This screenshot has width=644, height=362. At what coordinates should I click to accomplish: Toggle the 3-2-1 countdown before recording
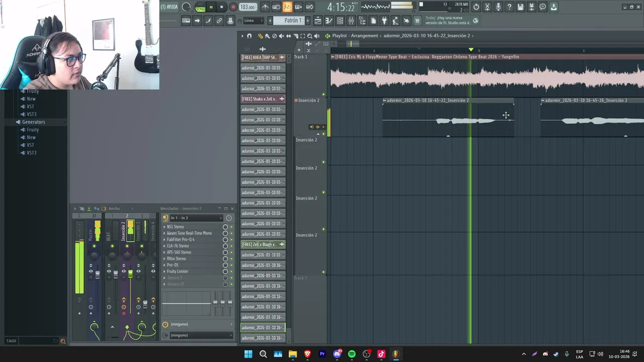coord(287,7)
